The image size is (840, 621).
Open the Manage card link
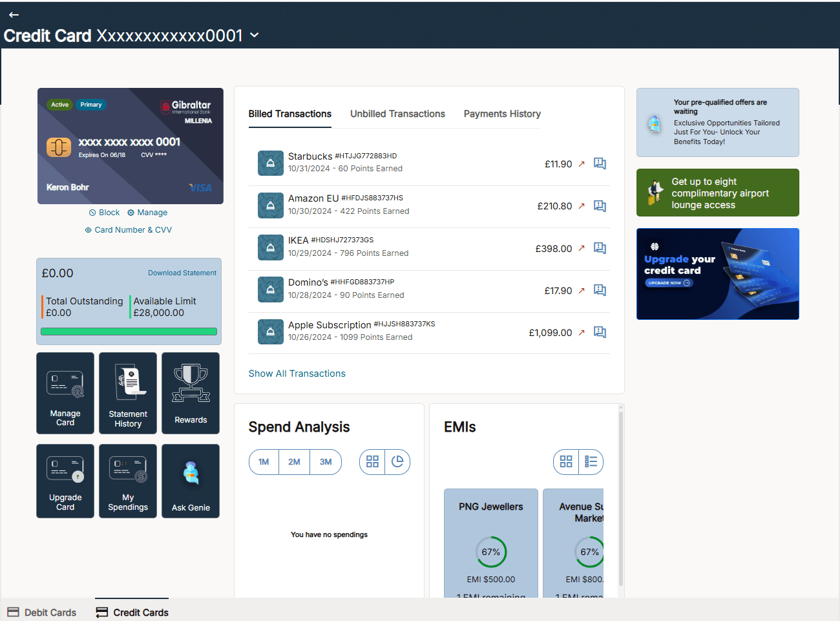(147, 213)
